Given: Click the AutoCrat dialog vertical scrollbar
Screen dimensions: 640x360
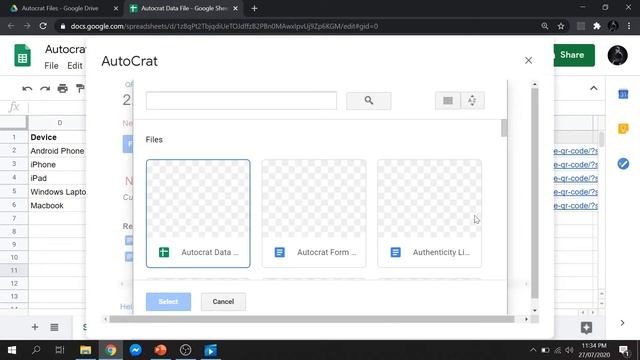Looking at the screenshot, I should pyautogui.click(x=535, y=193).
